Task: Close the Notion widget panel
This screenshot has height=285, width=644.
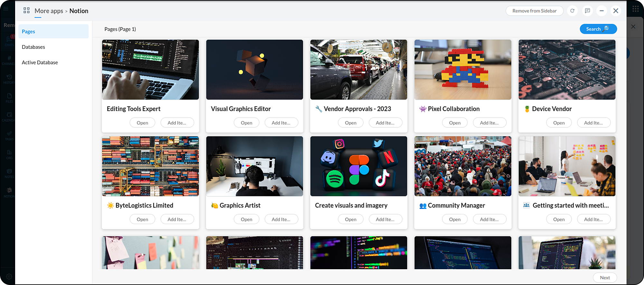Action: click(x=616, y=11)
